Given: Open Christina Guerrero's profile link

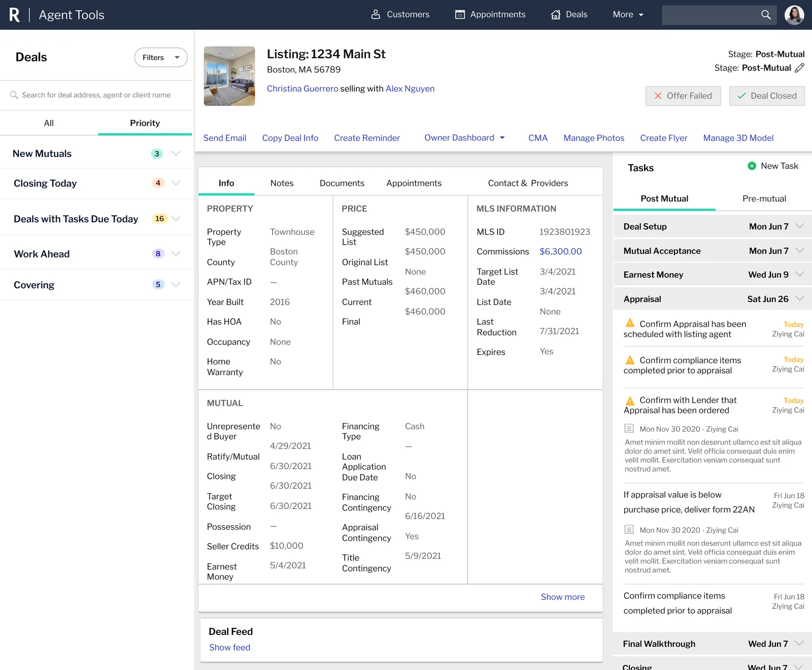Looking at the screenshot, I should pyautogui.click(x=302, y=88).
